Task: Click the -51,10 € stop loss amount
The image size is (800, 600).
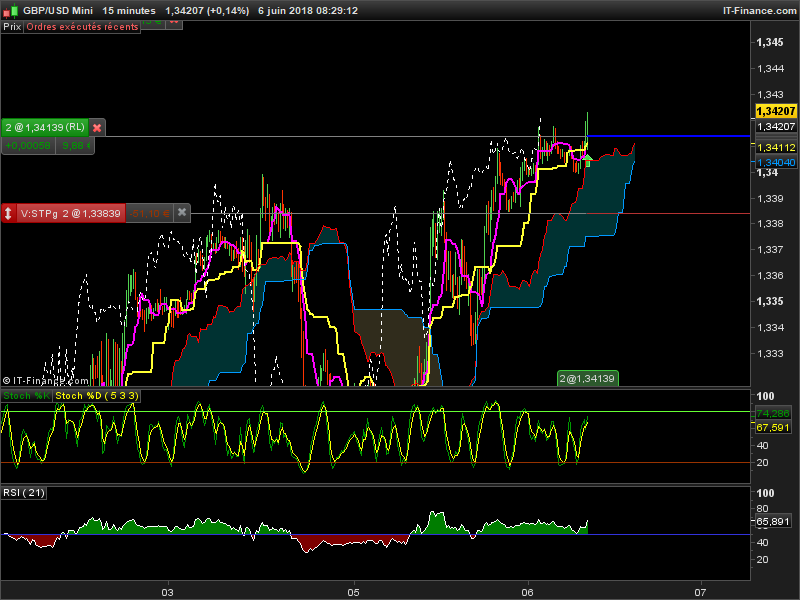Action: (149, 213)
